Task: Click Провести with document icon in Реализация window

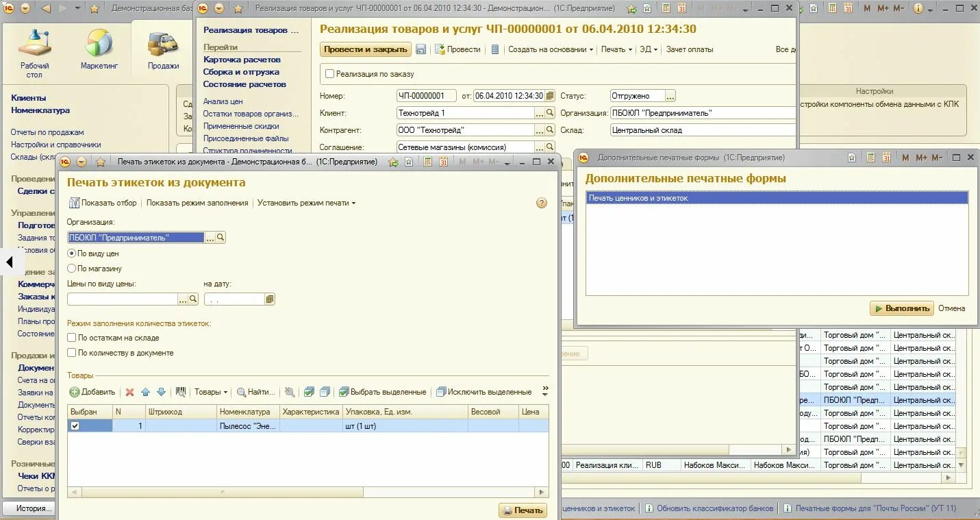Action: pos(457,49)
